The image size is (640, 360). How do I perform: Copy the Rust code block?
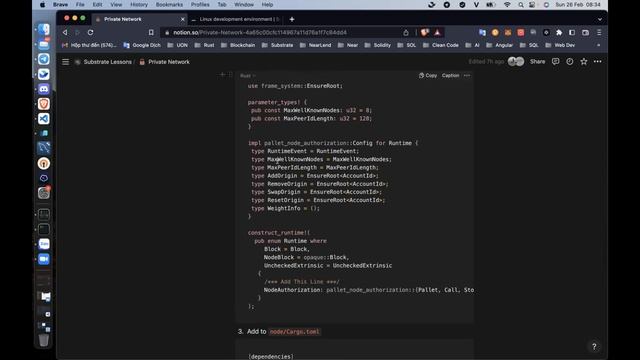[428, 76]
